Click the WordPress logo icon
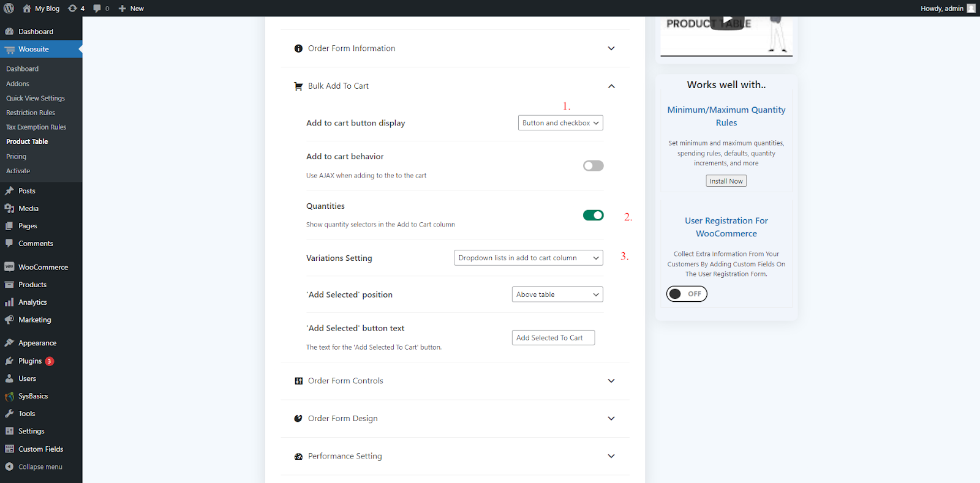 coord(9,9)
